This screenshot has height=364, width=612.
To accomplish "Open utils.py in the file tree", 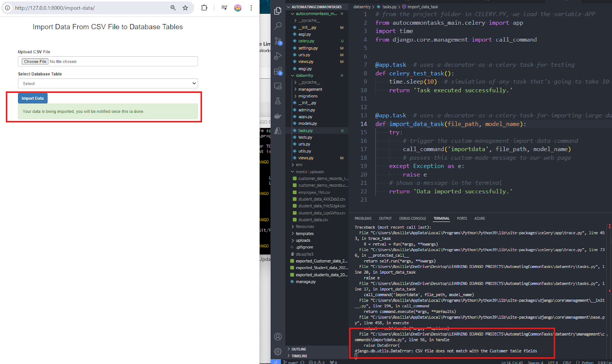I will click(x=304, y=151).
